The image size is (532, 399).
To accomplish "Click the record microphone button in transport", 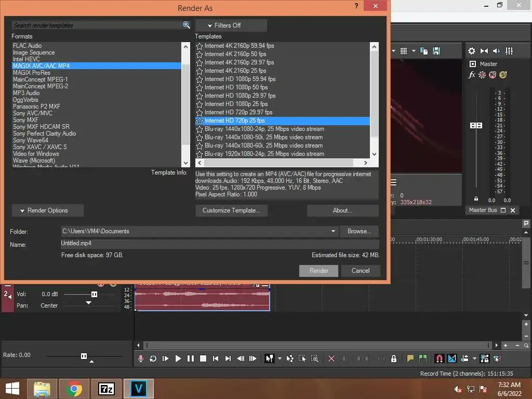I will 140,358.
